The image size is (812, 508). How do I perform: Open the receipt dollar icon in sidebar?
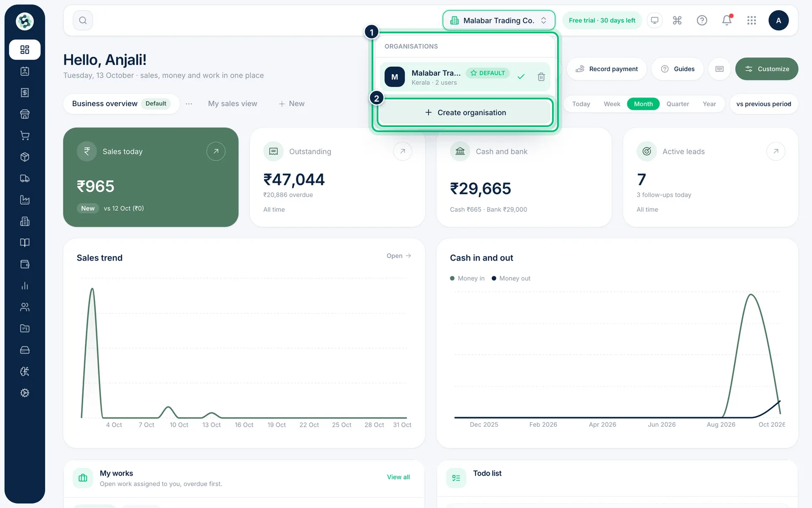pos(24,92)
